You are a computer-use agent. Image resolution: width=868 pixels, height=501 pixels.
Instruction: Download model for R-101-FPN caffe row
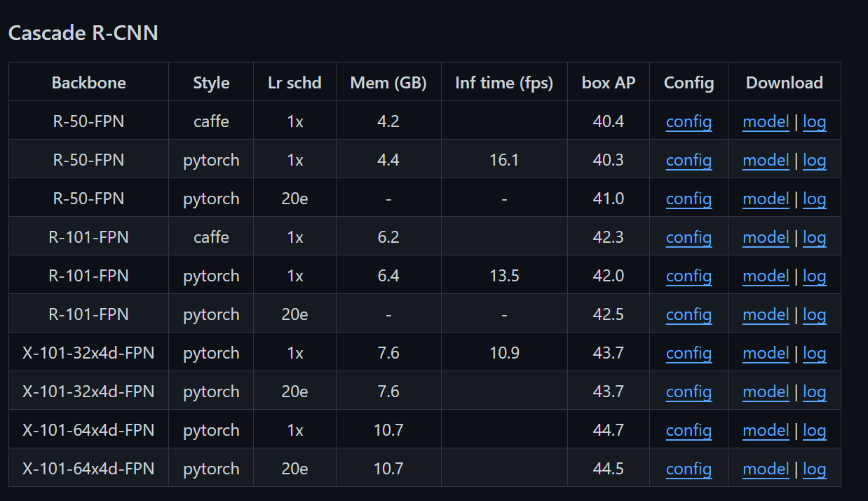[x=766, y=237]
